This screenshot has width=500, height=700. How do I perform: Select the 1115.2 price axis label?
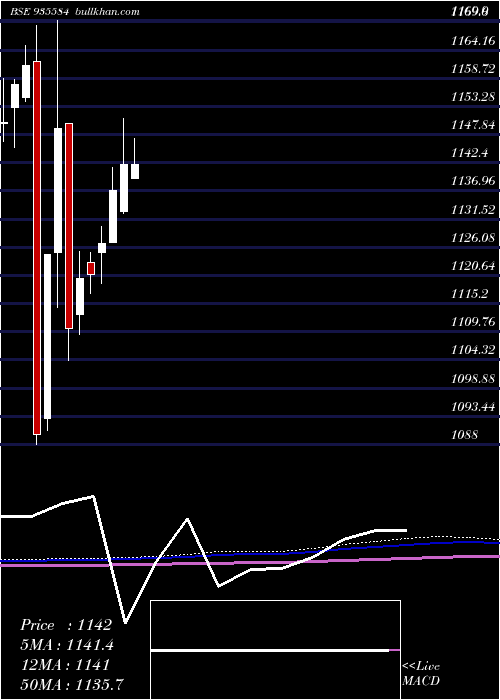tap(469, 294)
